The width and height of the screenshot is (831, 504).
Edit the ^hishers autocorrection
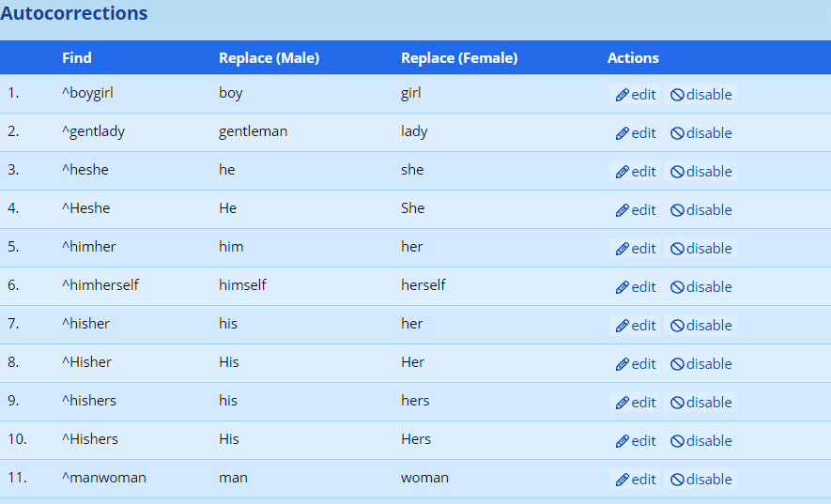[x=636, y=403]
